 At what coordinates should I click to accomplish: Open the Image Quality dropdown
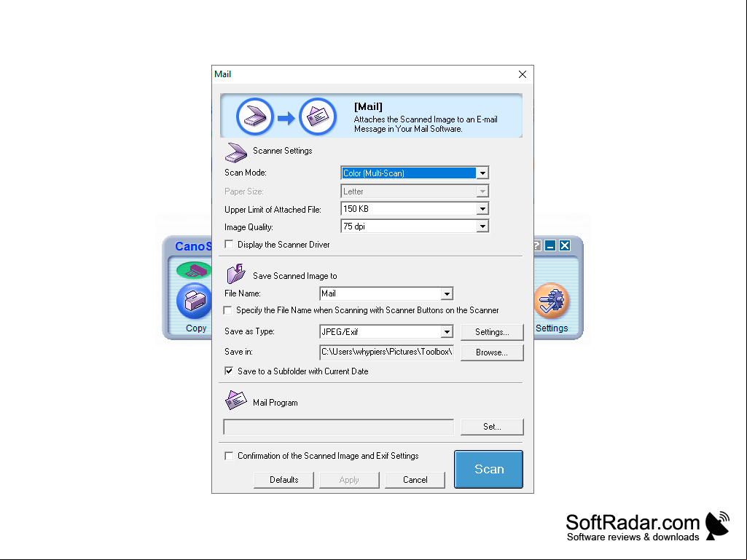point(482,226)
